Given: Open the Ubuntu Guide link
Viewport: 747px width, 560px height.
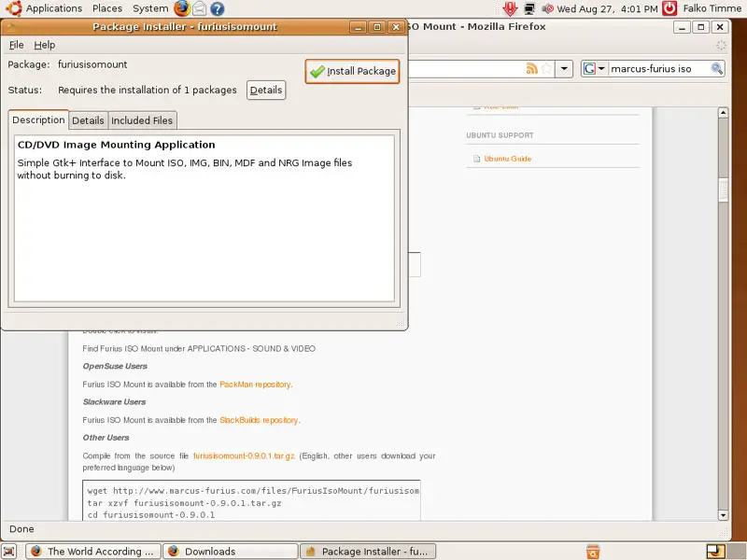Looking at the screenshot, I should click(507, 159).
